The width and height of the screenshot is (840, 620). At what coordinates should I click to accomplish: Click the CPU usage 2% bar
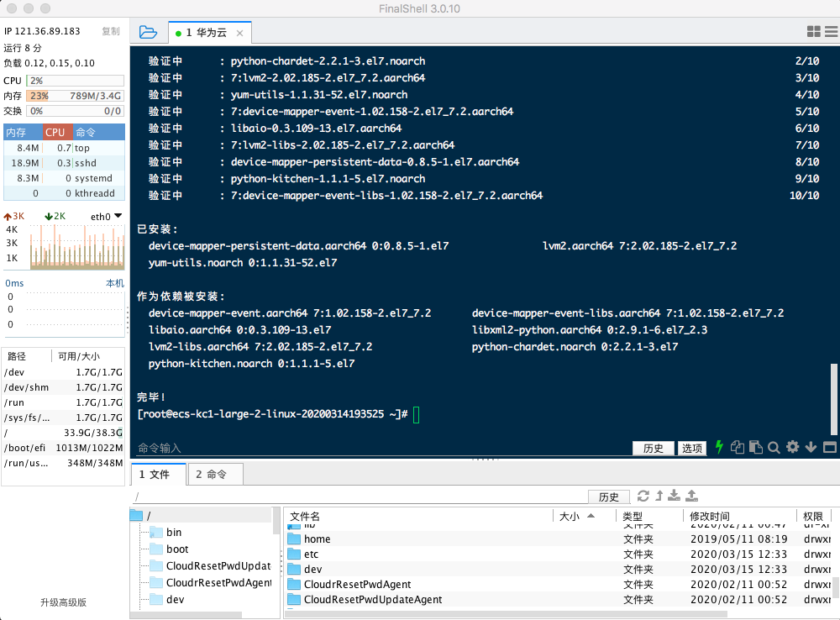pyautogui.click(x=76, y=81)
